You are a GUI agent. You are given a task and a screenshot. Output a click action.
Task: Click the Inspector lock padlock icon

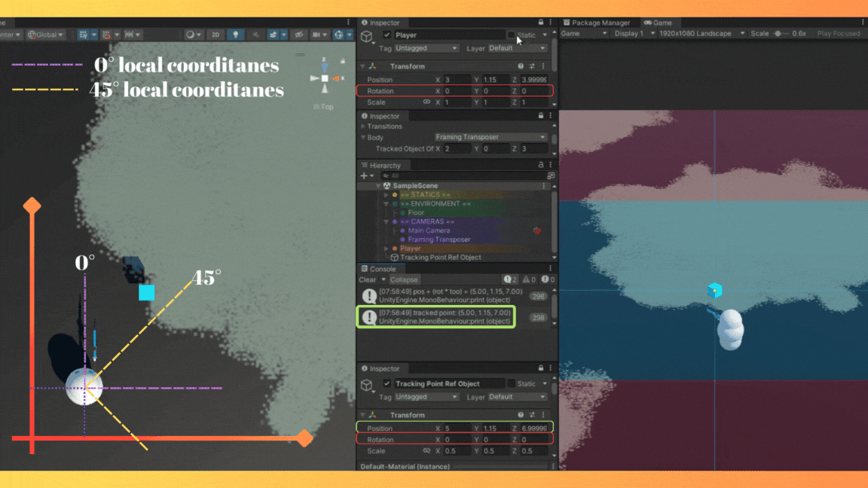click(540, 22)
